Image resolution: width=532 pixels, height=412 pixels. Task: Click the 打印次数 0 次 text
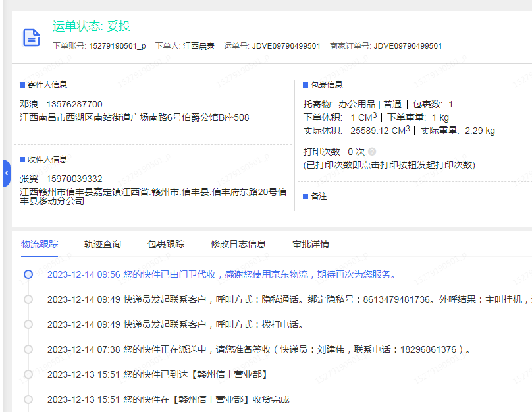point(334,152)
